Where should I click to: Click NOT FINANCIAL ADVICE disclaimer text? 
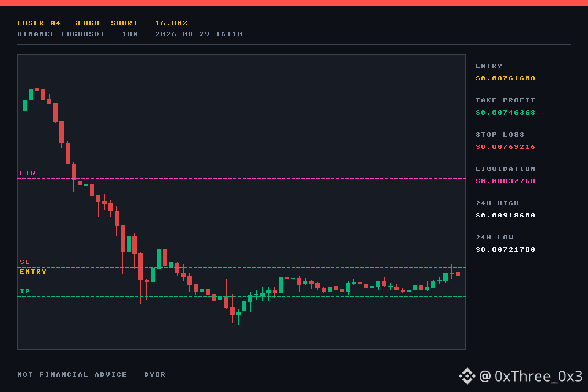click(72, 375)
